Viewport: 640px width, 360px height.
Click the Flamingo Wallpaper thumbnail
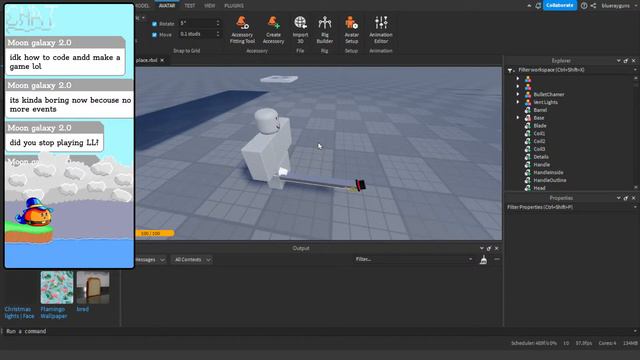point(57,287)
